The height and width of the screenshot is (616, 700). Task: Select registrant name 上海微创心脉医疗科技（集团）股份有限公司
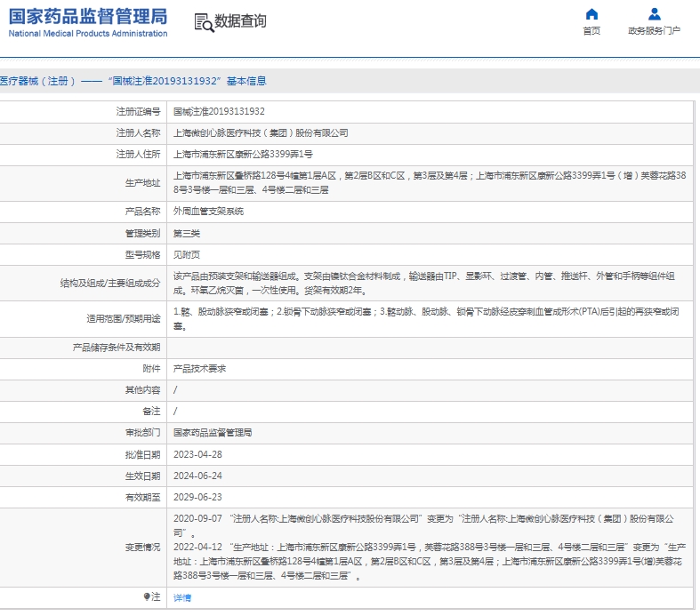pos(261,133)
